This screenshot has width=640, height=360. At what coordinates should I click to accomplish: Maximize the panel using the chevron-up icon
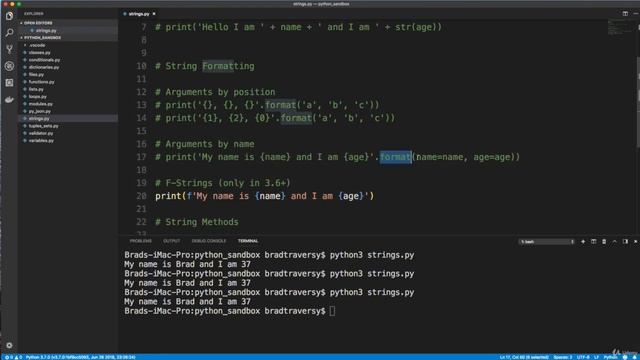coord(615,242)
